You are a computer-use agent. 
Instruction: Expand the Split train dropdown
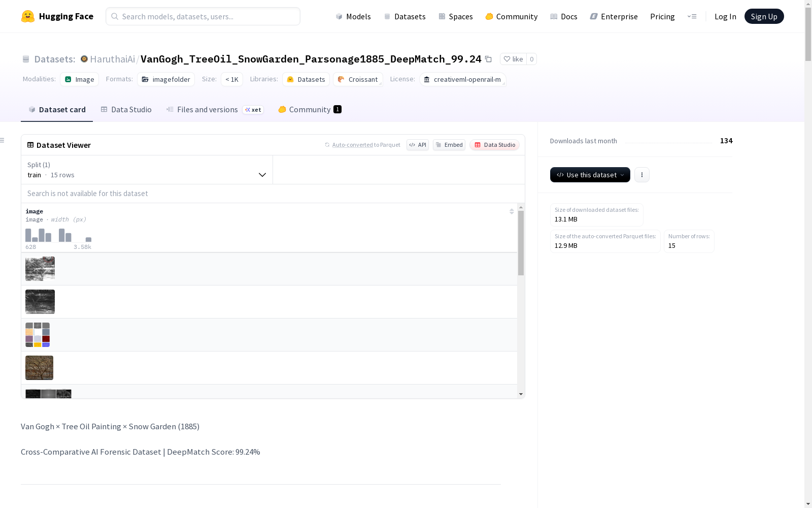tap(147, 170)
